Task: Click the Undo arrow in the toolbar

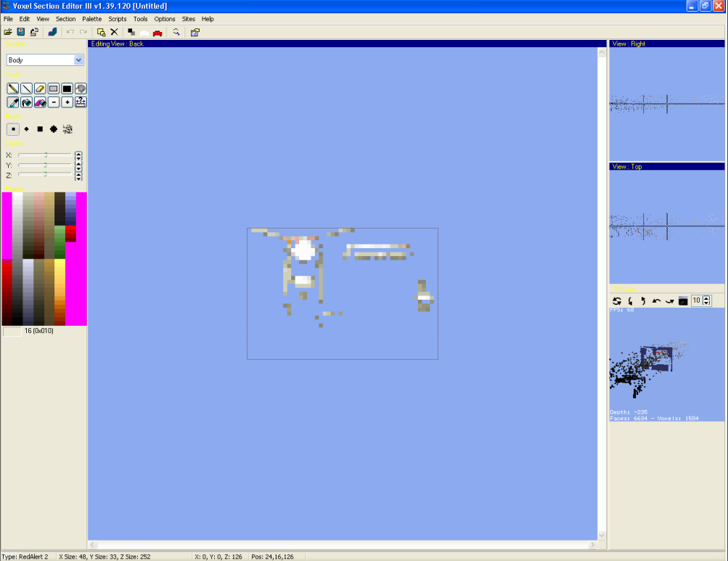Action: pos(70,32)
